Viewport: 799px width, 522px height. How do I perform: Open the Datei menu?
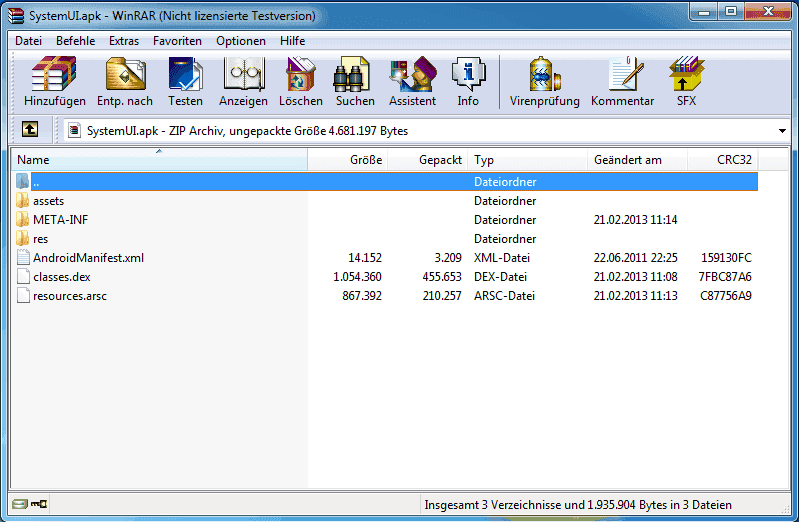(29, 41)
